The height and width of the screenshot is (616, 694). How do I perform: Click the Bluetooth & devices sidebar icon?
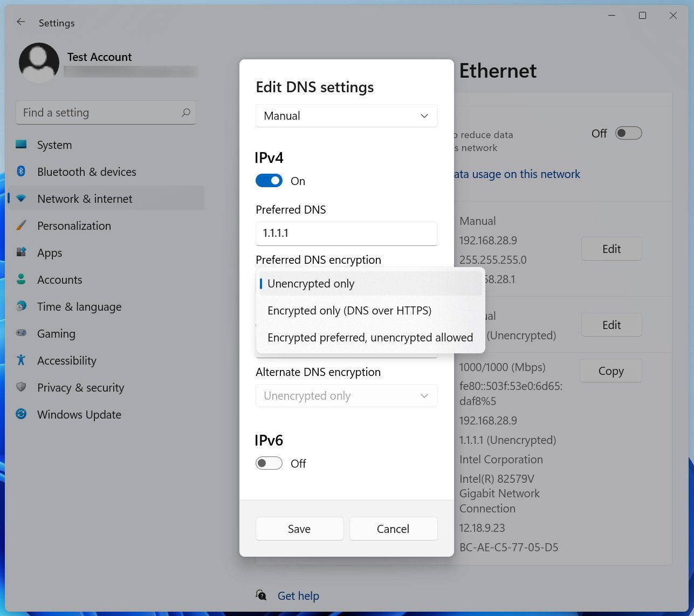tap(21, 172)
